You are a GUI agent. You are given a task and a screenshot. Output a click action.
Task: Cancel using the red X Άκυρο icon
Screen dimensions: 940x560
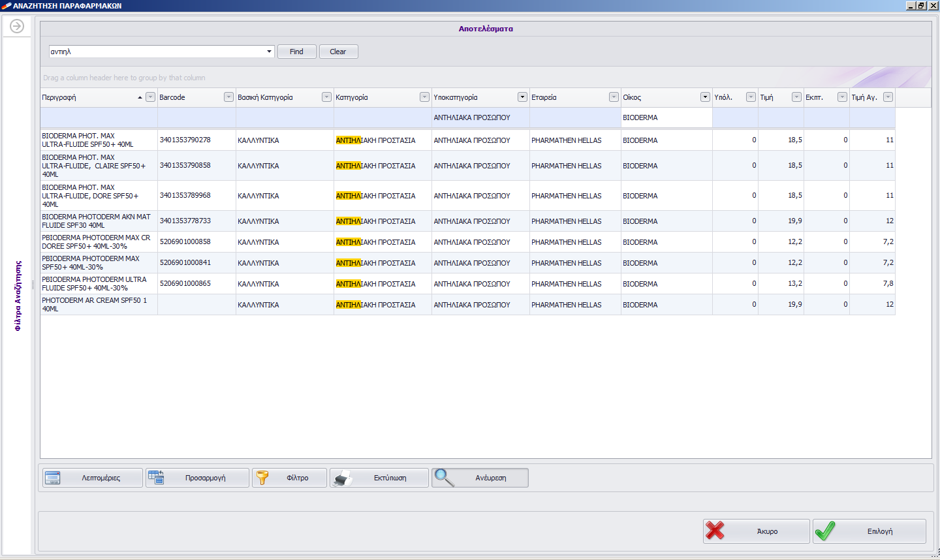715,531
